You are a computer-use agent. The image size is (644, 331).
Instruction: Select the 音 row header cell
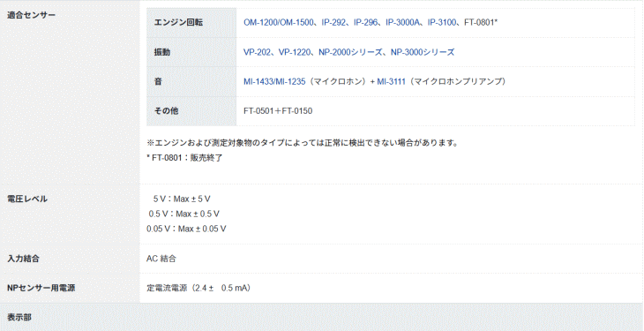coord(191,81)
